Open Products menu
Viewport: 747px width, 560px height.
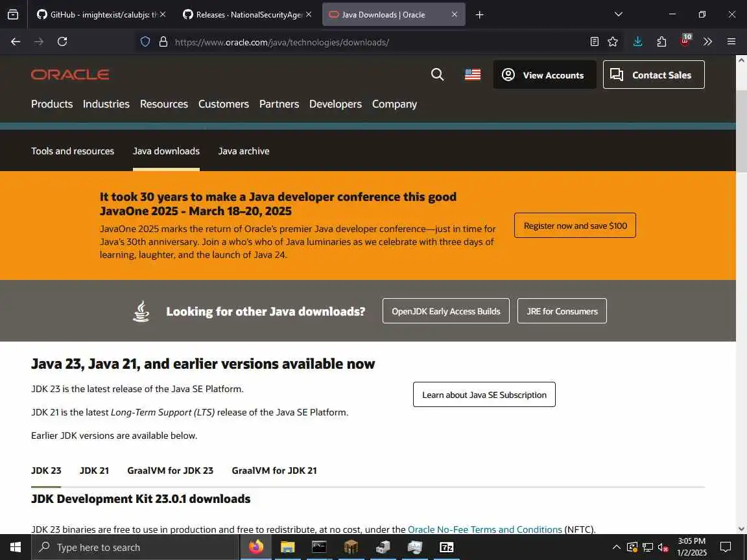[x=52, y=104]
